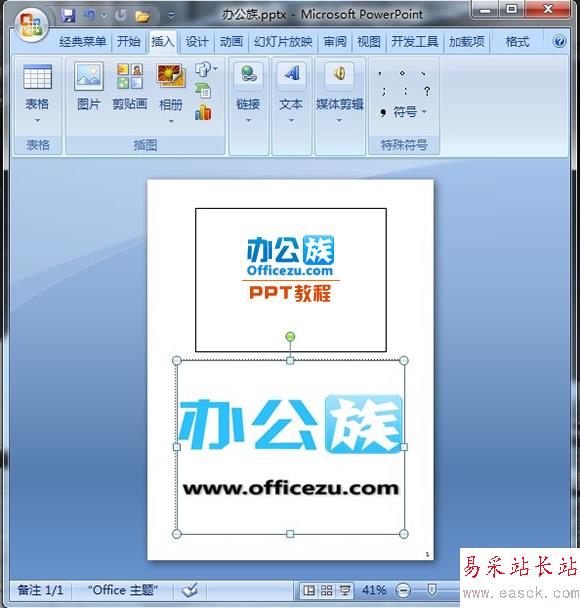Click the 41% zoom level
This screenshot has height=608, width=580.
coord(374,591)
